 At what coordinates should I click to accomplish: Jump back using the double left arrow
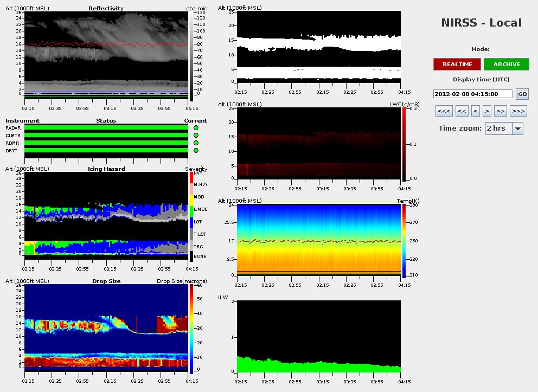pos(462,111)
